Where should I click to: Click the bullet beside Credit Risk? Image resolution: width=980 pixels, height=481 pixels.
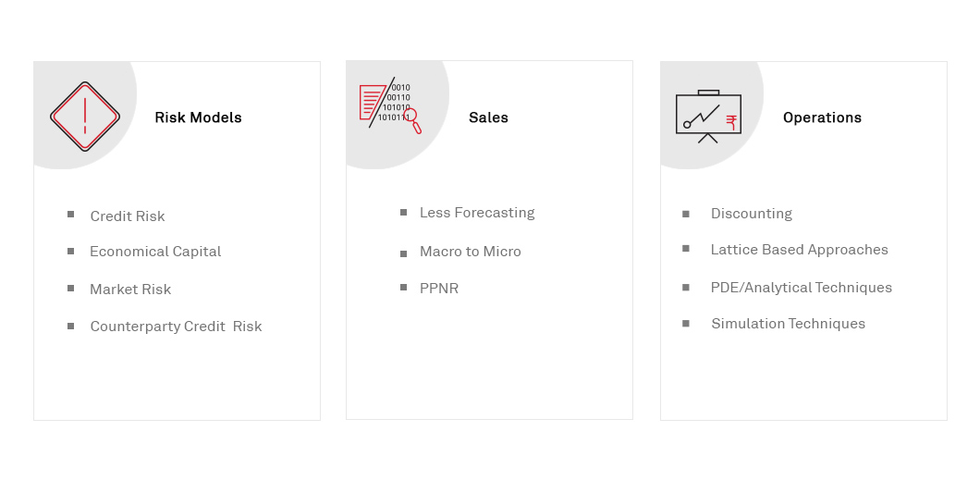(71, 215)
